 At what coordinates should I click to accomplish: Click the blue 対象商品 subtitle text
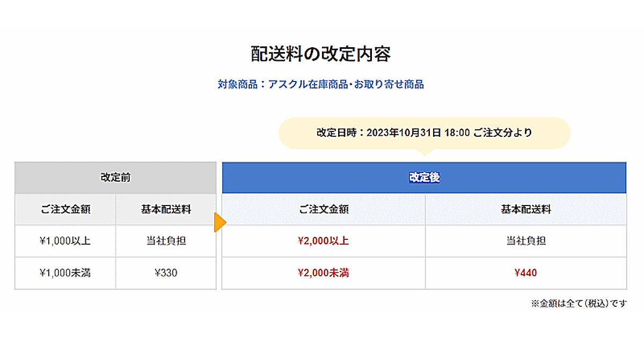coord(320,84)
